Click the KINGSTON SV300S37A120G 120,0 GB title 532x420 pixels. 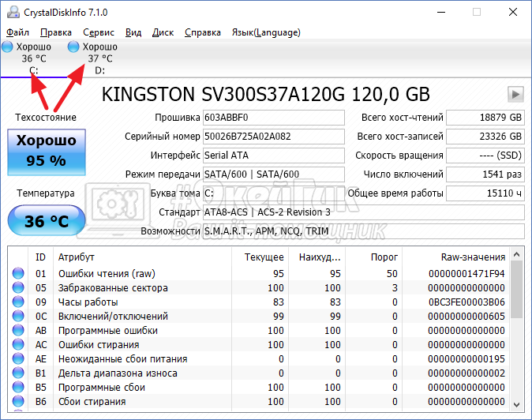[x=266, y=94]
